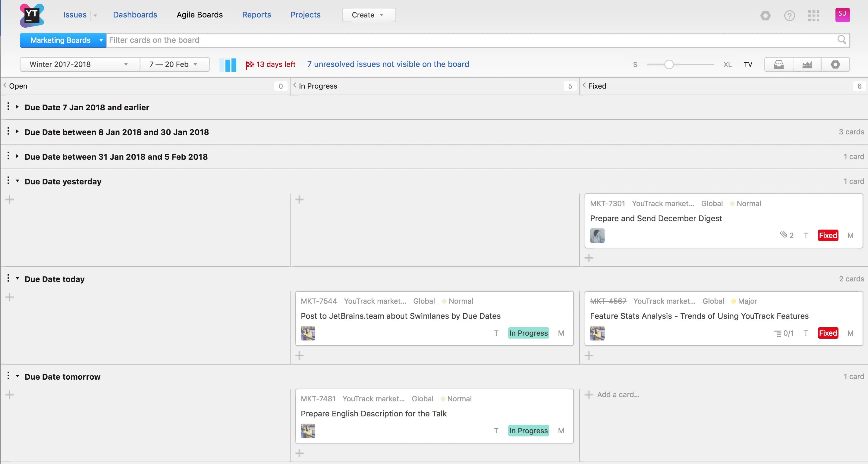The image size is (868, 464).
Task: Collapse the Due Date today swimlane
Action: click(17, 279)
